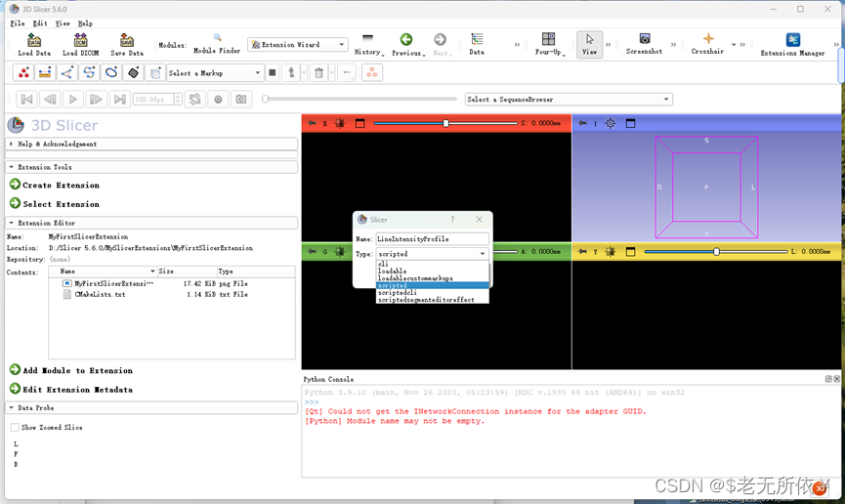This screenshot has height=504, width=845.
Task: Select the ROI markup tool
Action: [155, 73]
